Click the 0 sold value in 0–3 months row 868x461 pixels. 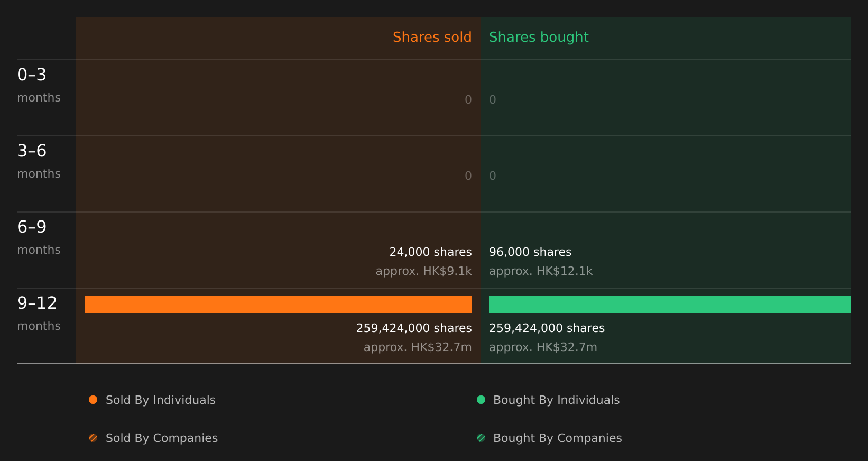[x=468, y=100]
